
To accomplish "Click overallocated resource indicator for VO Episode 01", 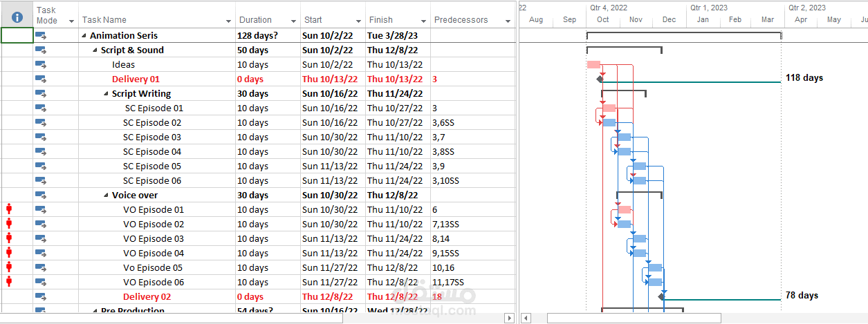I will click(x=9, y=209).
